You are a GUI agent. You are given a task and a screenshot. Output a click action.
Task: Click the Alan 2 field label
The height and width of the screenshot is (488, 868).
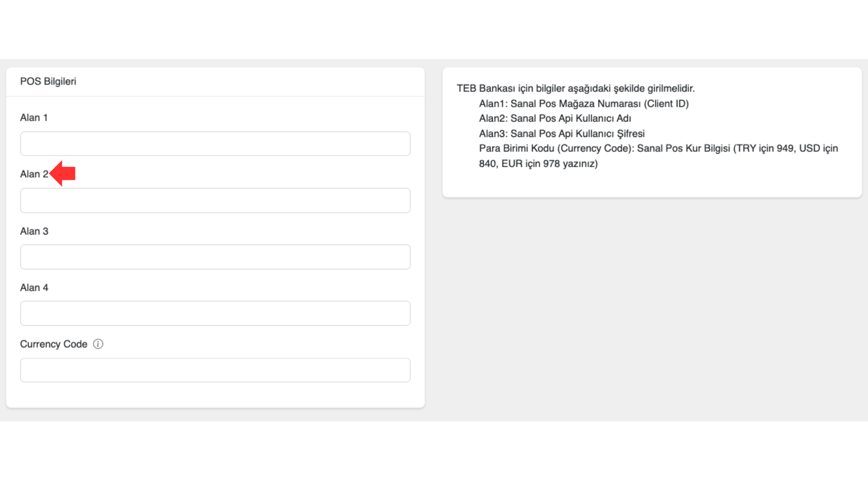pos(33,174)
